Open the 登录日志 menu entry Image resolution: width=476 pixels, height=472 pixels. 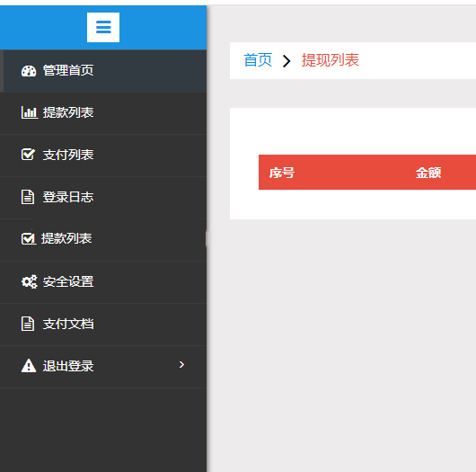(103, 198)
